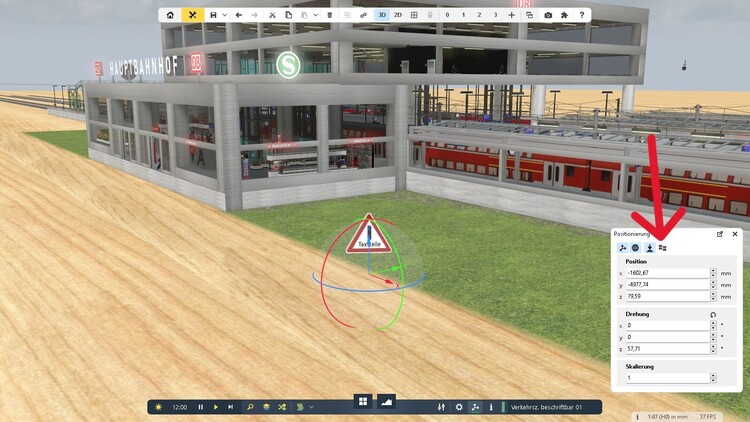Click the Drehung x input field
Screen dimensions: 750x422
(x=668, y=325)
